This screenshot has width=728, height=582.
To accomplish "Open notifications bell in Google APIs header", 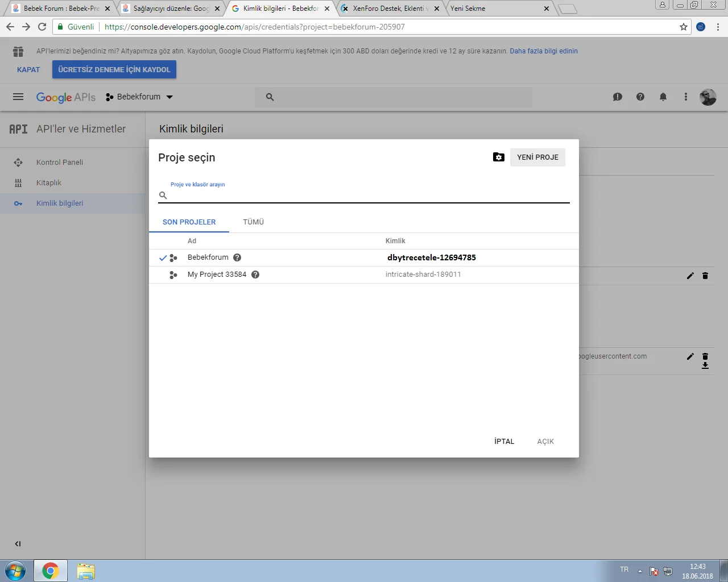I will (663, 97).
